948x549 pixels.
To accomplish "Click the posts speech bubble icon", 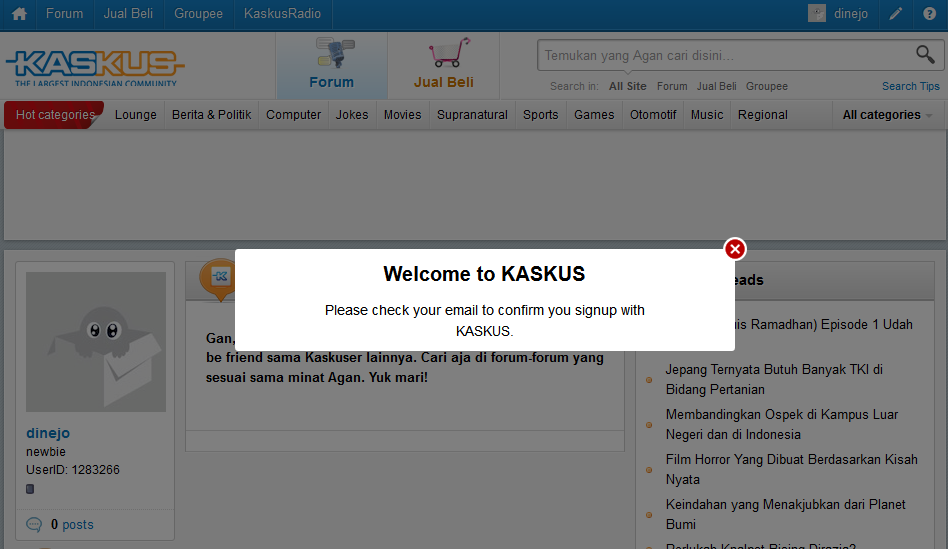I will tap(34, 524).
